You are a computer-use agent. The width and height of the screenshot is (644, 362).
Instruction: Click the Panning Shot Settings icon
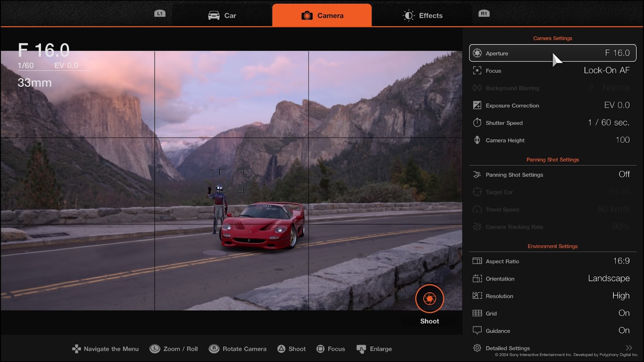coord(477,175)
